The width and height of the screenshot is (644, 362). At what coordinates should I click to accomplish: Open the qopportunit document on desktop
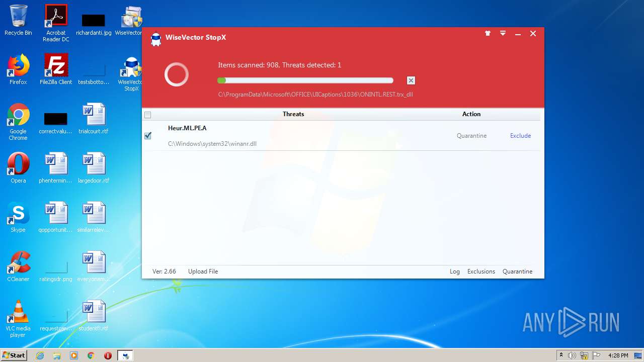56,217
